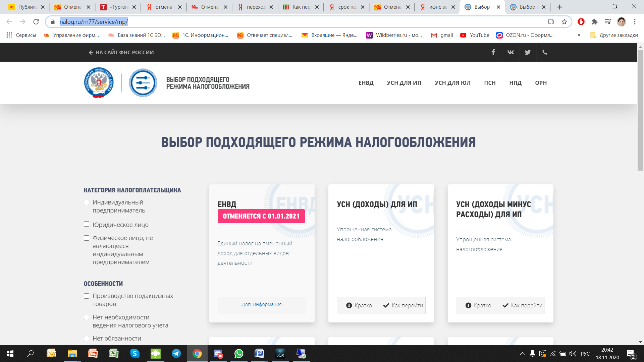
Task: Click the red Opera-style extension icon
Action: [x=581, y=22]
